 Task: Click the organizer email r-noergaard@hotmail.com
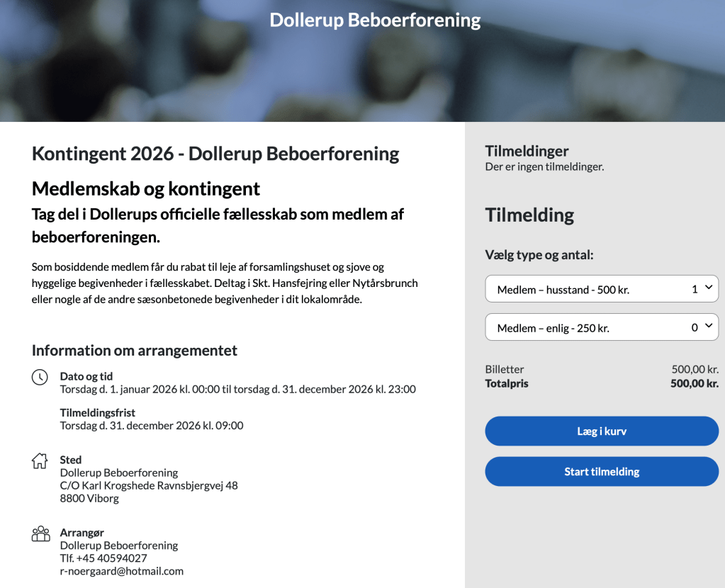122,571
